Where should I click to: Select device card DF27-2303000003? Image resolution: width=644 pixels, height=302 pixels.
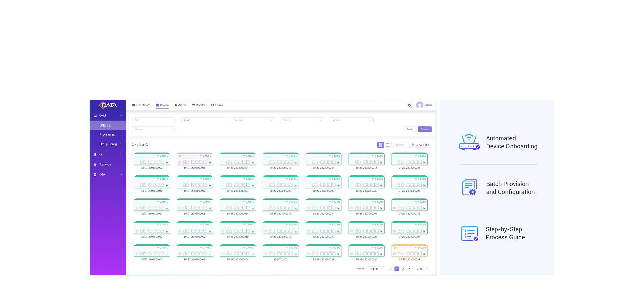pyautogui.click(x=410, y=228)
